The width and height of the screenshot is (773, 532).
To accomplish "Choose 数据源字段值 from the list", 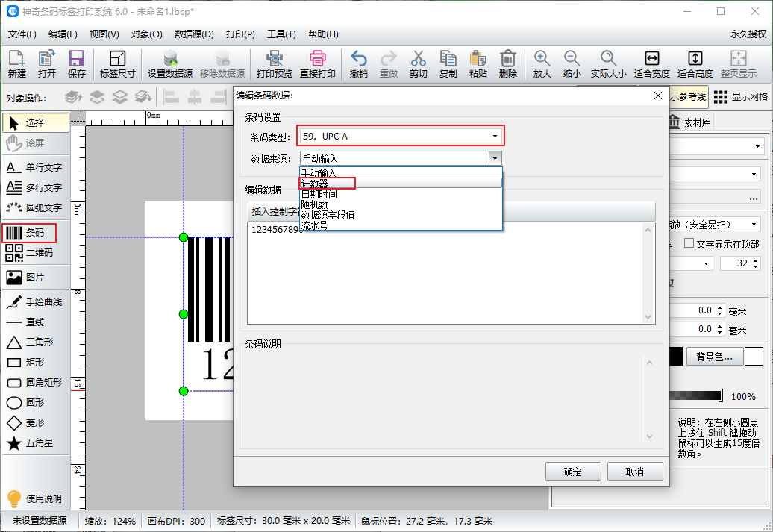I will click(x=401, y=215).
